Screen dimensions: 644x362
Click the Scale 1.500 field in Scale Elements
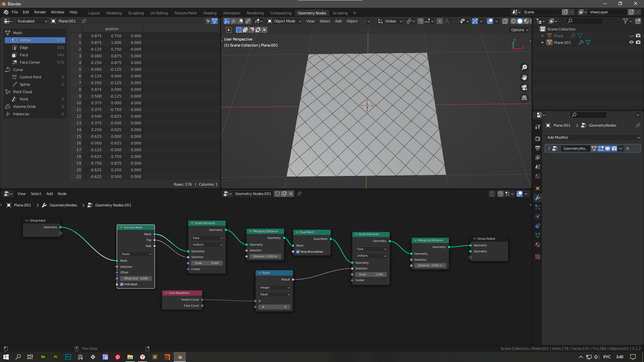(x=371, y=275)
